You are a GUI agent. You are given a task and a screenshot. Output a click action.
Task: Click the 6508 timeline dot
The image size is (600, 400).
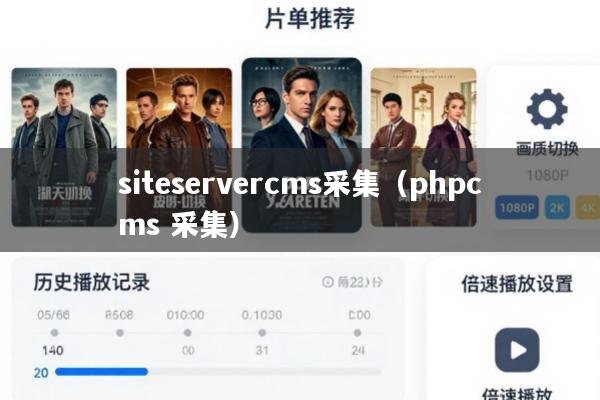[x=120, y=333]
